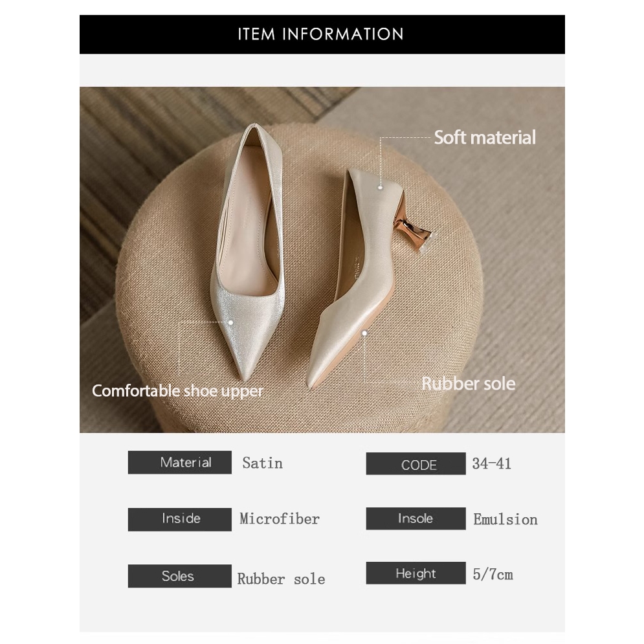This screenshot has height=644, width=644.
Task: Select the Insole label box
Action: point(416,518)
